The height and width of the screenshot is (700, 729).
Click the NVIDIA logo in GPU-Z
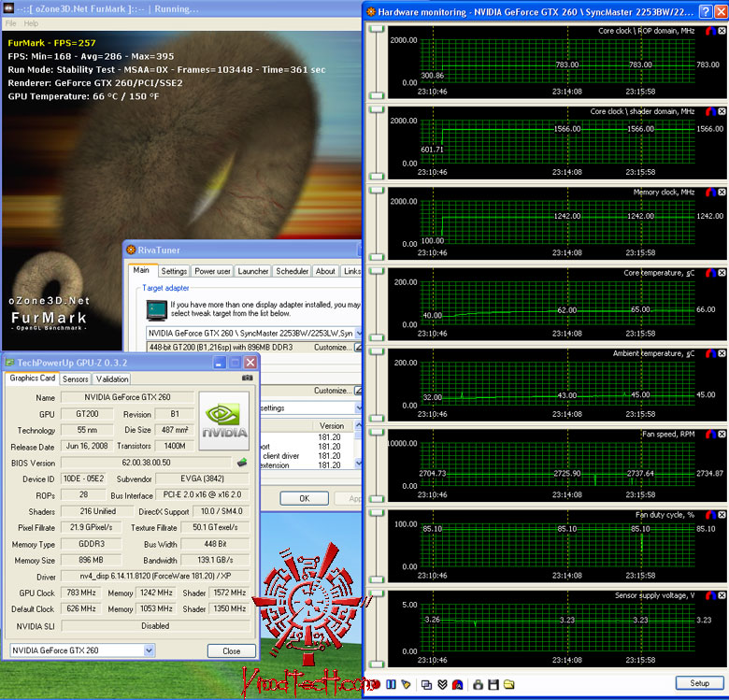[224, 421]
